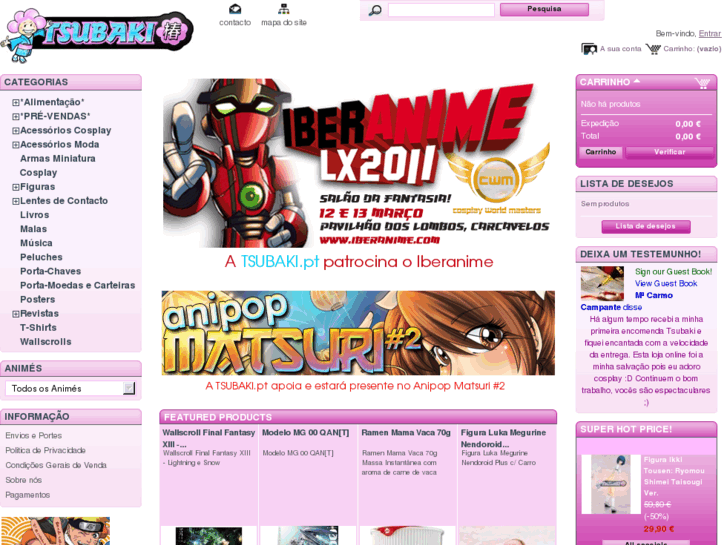
Task: Open the Cosplay category
Action: 38,173
